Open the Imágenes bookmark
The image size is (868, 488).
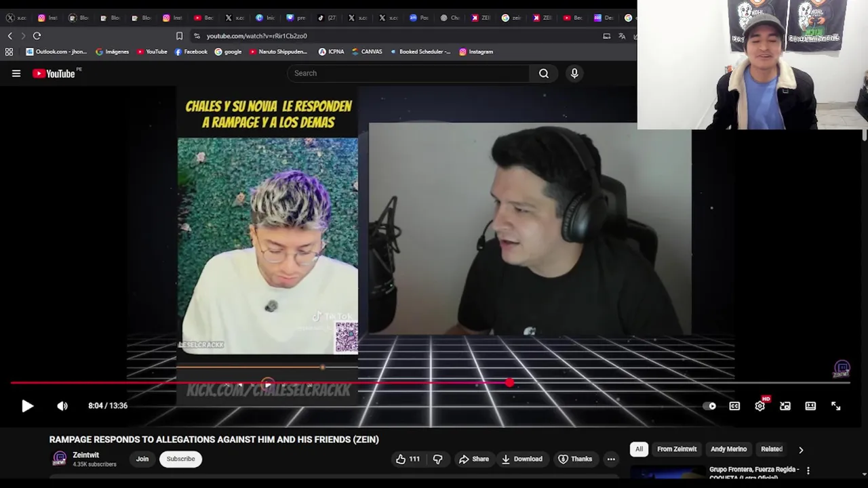(x=113, y=52)
